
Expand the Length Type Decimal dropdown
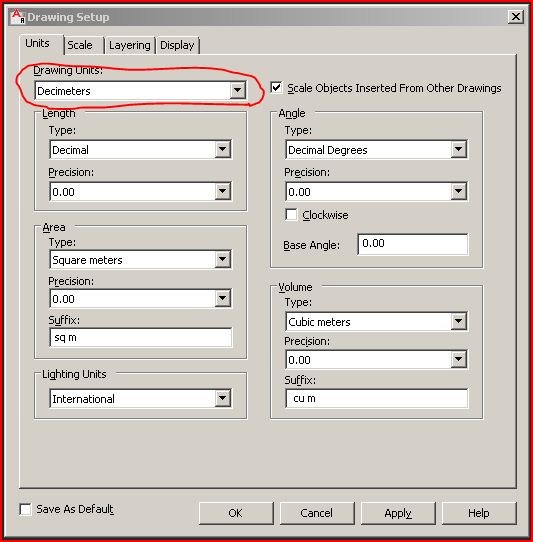coord(141,149)
